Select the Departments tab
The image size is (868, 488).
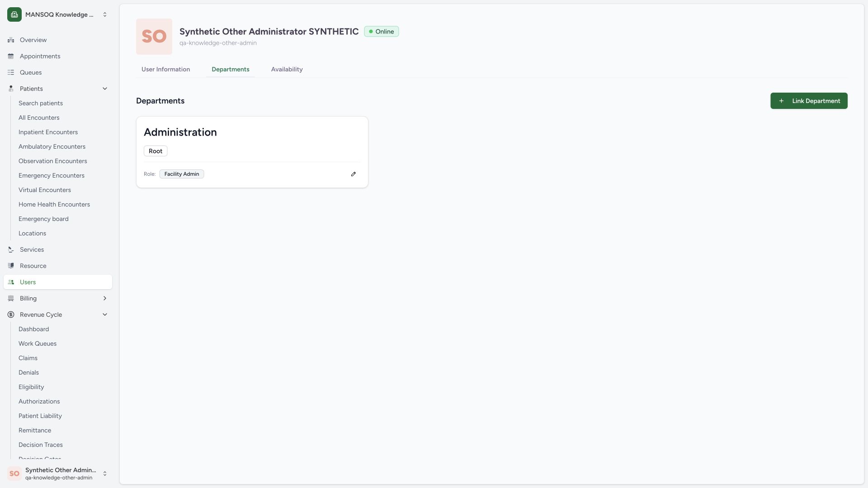(x=231, y=70)
